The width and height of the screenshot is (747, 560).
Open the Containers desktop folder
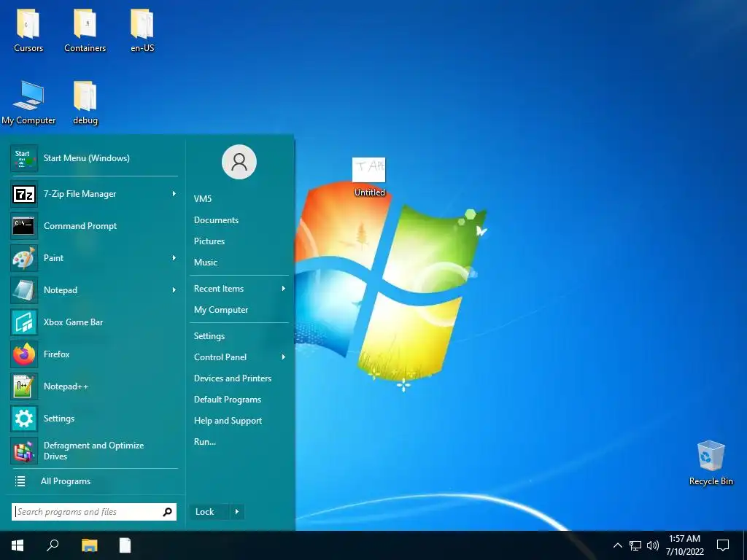85,31
